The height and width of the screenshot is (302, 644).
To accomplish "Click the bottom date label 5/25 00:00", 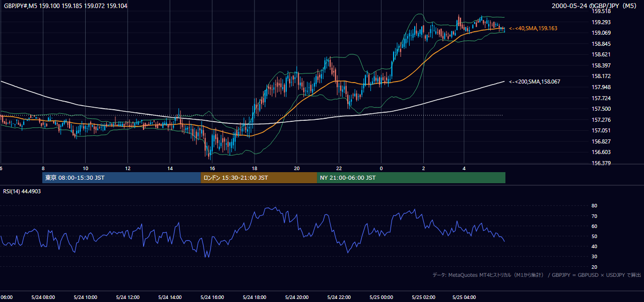I will tap(381, 297).
